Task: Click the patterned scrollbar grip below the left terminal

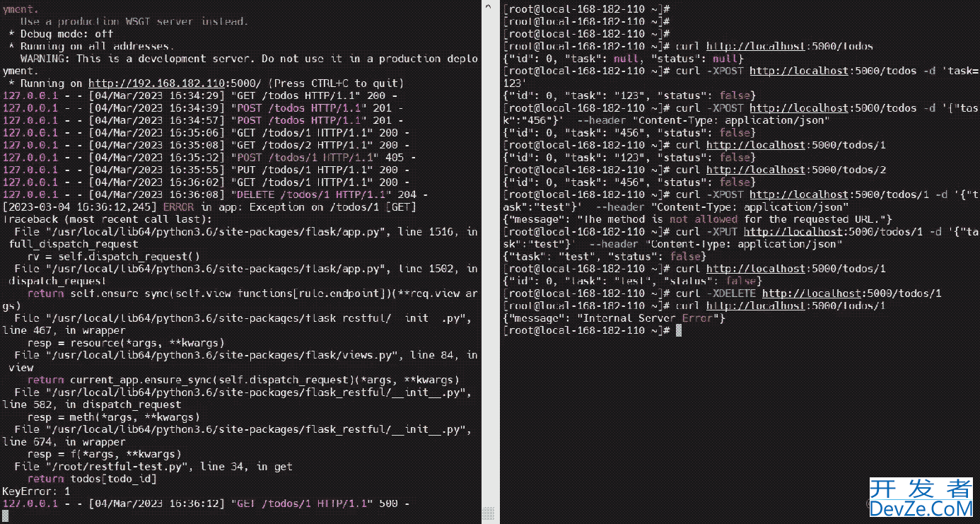Action: 488,513
